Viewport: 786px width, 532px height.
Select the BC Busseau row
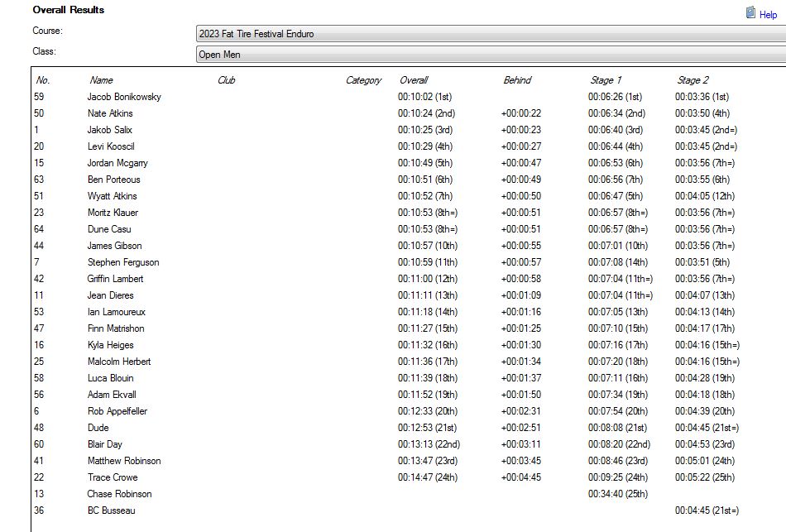pos(111,510)
